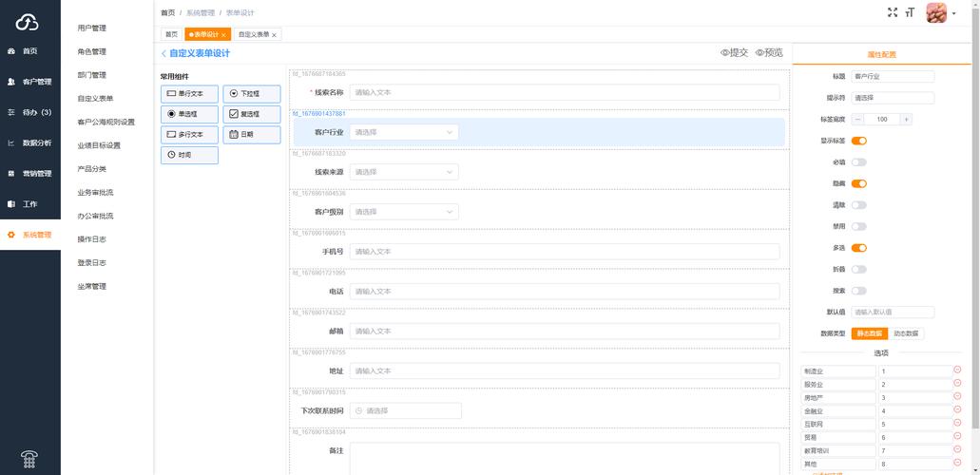Open the 客户行业 dropdown in form
980x475 pixels.
click(404, 132)
